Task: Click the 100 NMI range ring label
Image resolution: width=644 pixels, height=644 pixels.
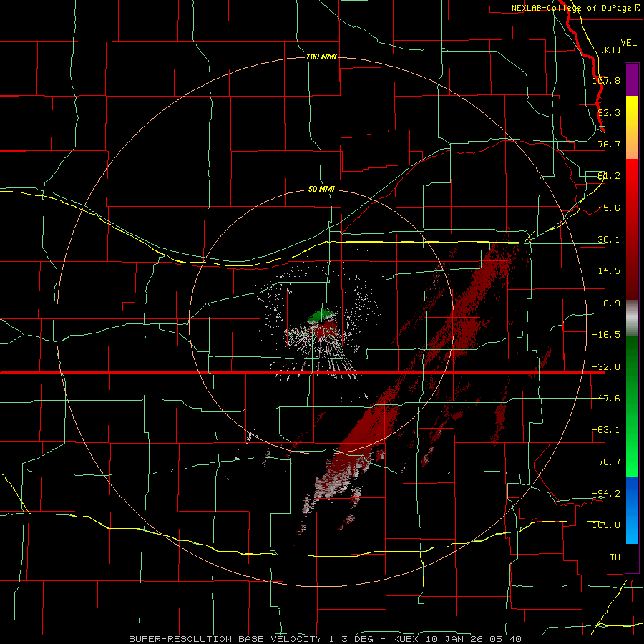Action: [x=321, y=57]
